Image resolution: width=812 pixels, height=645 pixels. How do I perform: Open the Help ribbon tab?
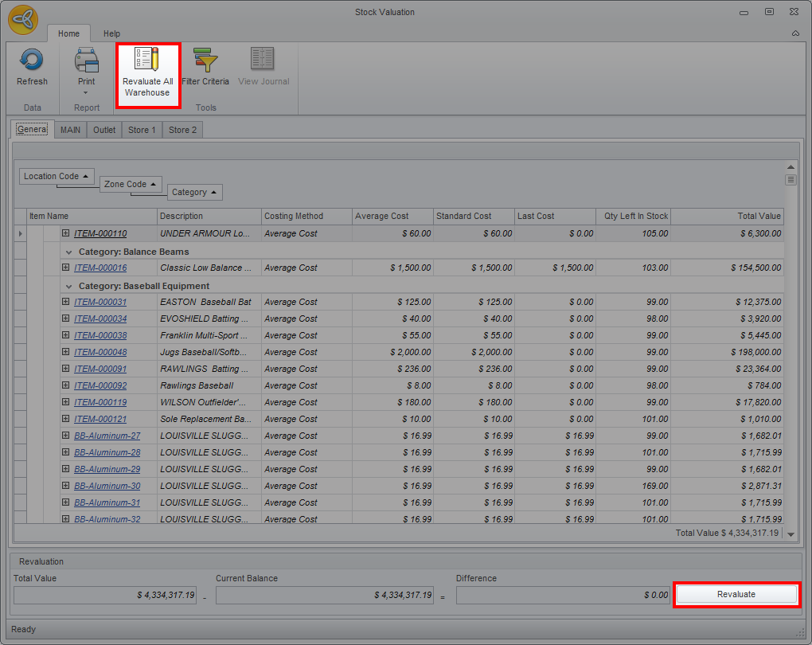(111, 33)
